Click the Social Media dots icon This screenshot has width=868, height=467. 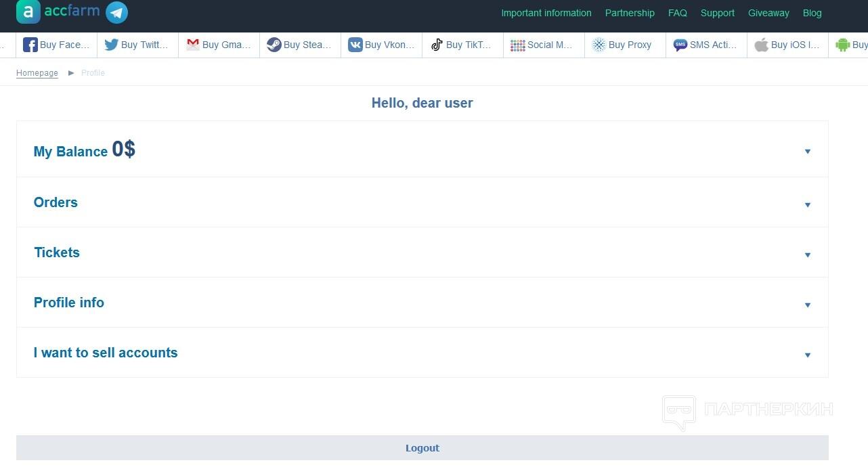[517, 45]
